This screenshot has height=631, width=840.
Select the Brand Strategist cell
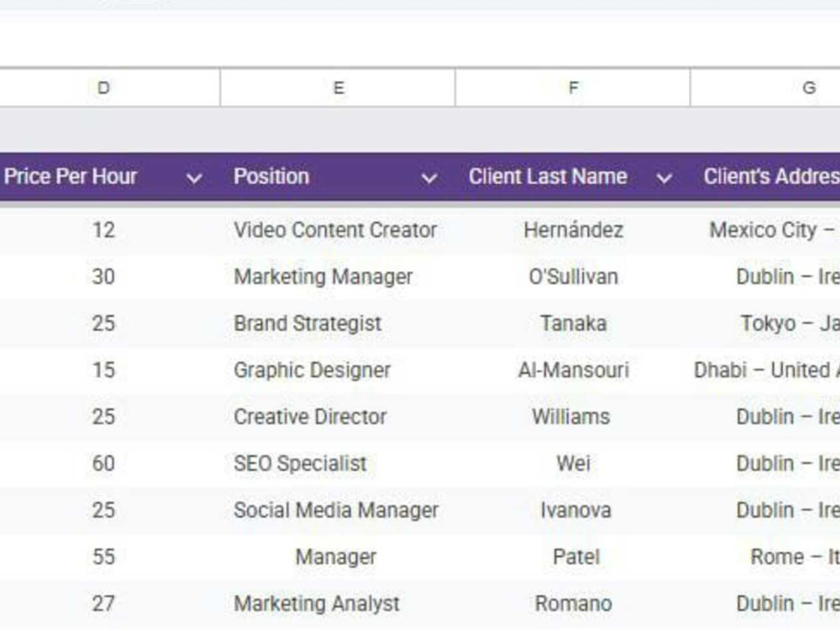tap(338, 324)
